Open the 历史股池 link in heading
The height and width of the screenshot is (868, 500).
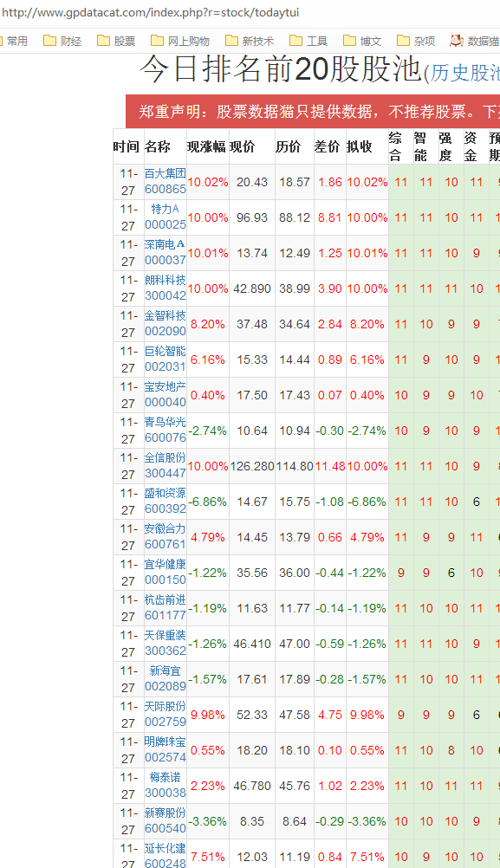point(465,73)
